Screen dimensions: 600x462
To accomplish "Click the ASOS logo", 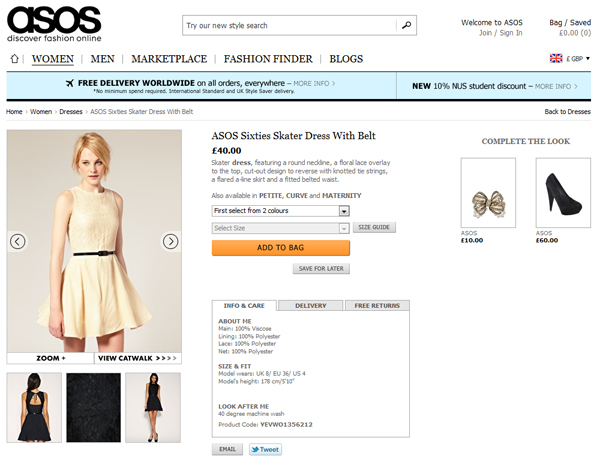I will tap(54, 24).
